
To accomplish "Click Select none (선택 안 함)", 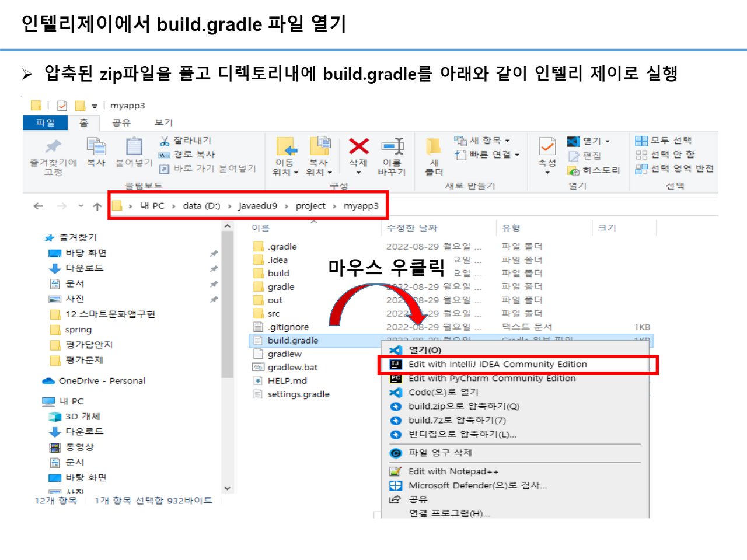I will tap(665, 155).
